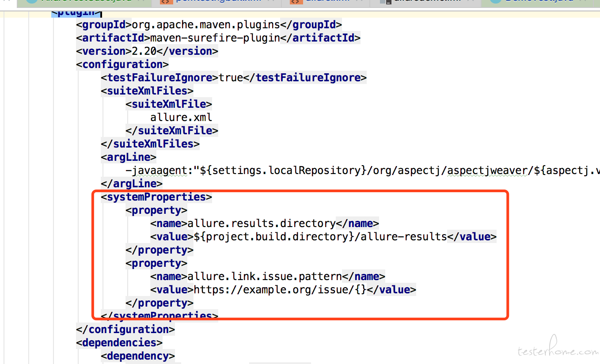Click the opening suiteXmlFile tag
Image resolution: width=600 pixels, height=364 pixels.
click(x=169, y=104)
